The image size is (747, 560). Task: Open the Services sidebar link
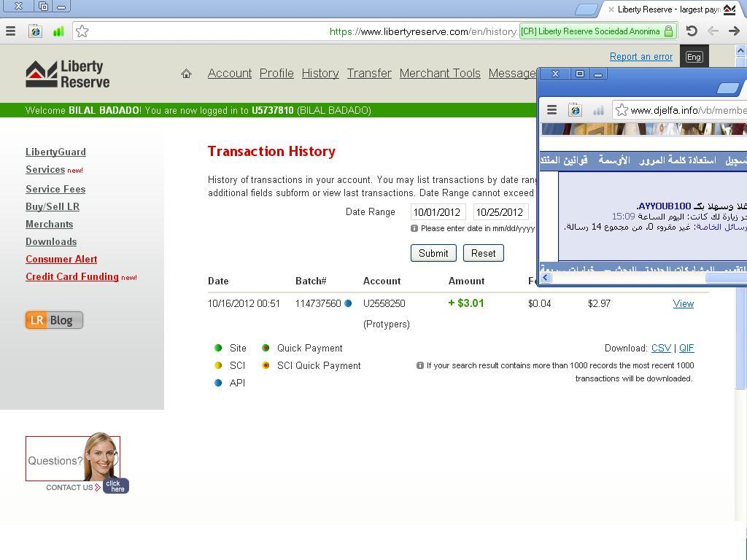click(45, 169)
